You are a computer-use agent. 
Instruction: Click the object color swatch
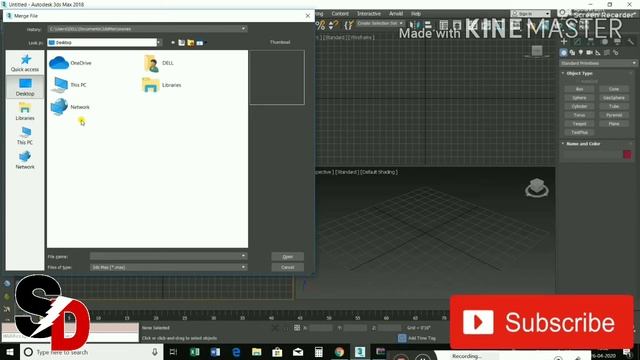627,154
